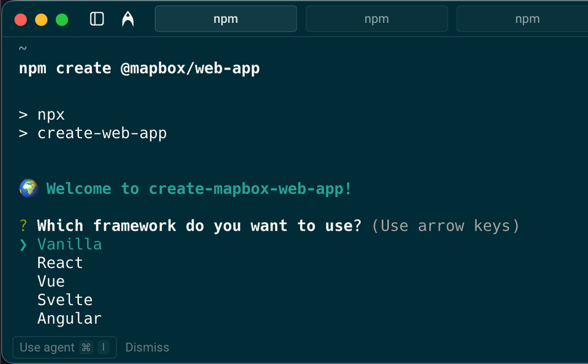Click the yellow question mark prompt icon

pyautogui.click(x=23, y=226)
